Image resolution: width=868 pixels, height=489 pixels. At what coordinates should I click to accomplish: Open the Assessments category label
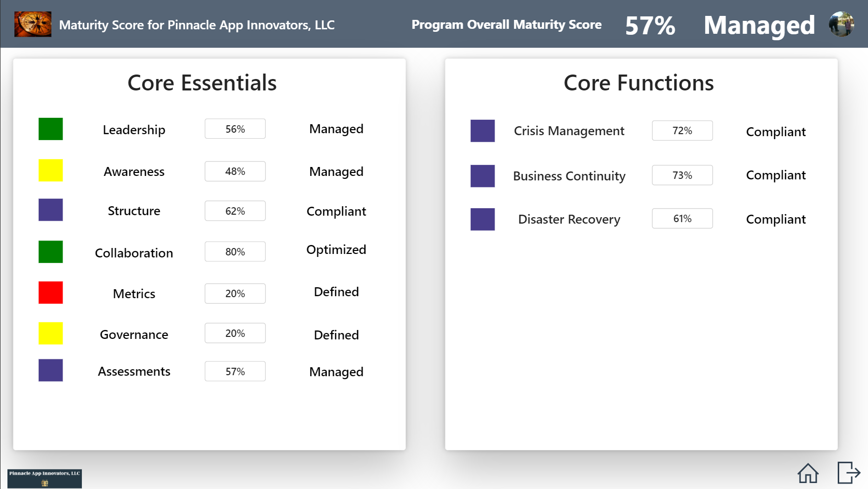[134, 372]
